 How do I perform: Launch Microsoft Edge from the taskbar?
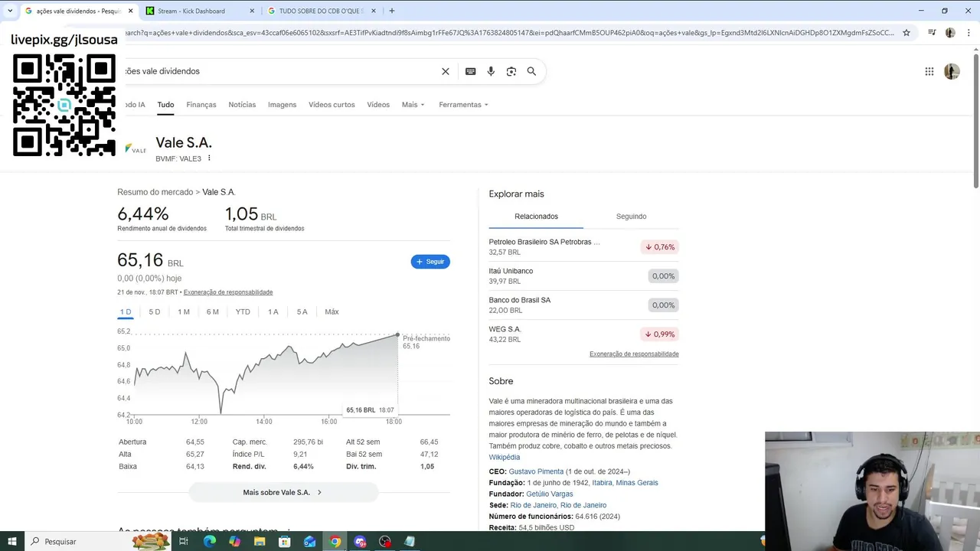pos(209,541)
